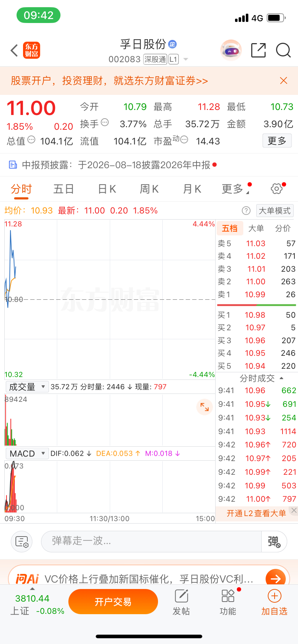
Task: Open the 成交量 indicator dropdown
Action: pos(27,387)
